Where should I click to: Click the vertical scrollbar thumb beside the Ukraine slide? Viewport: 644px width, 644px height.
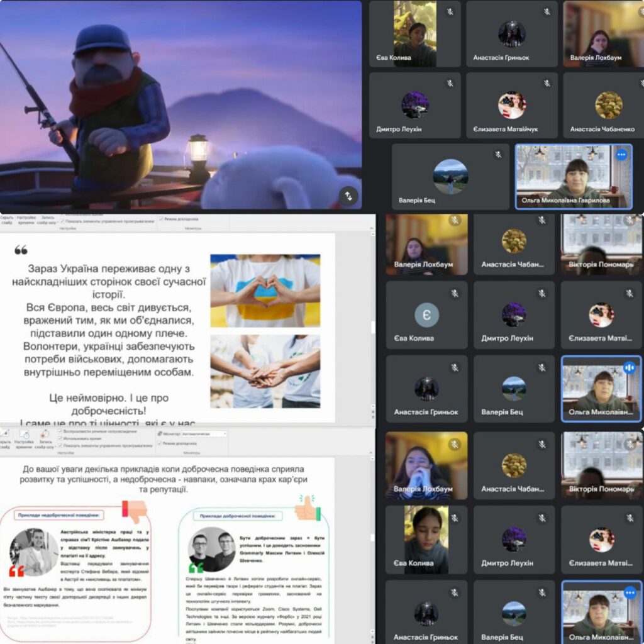pyautogui.click(x=373, y=327)
